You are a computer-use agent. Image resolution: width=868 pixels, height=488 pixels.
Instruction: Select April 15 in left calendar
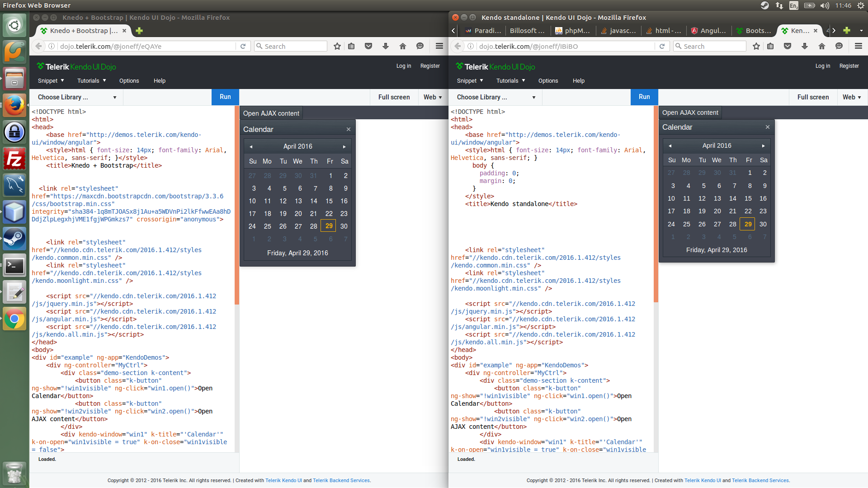coord(329,201)
